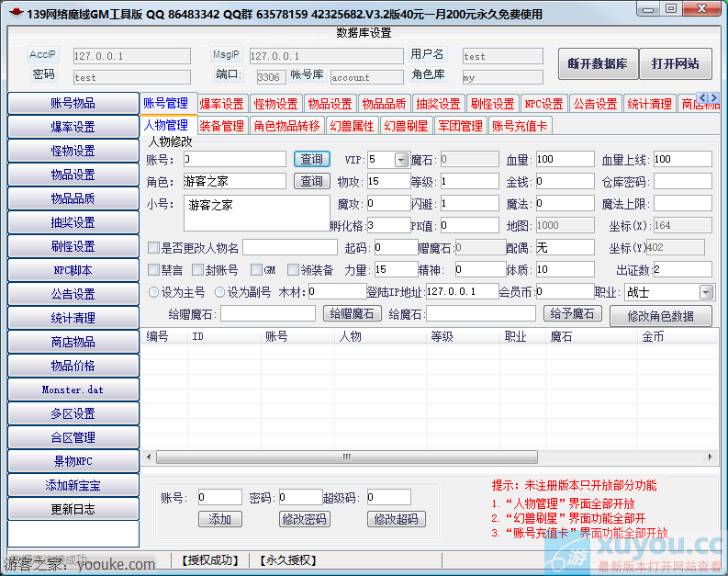Click the app icon in the title bar
The height and width of the screenshot is (576, 728).
click(13, 13)
